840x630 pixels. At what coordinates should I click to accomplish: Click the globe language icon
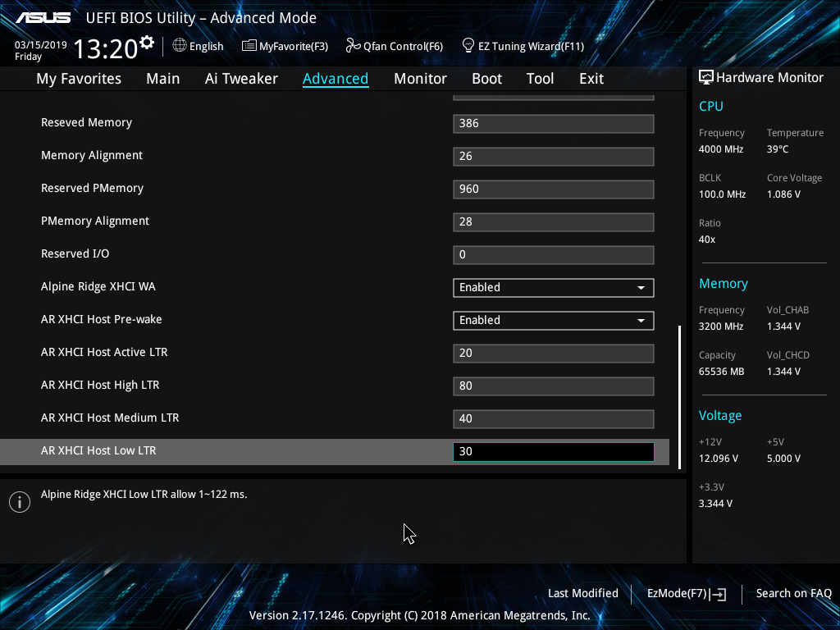[x=180, y=46]
